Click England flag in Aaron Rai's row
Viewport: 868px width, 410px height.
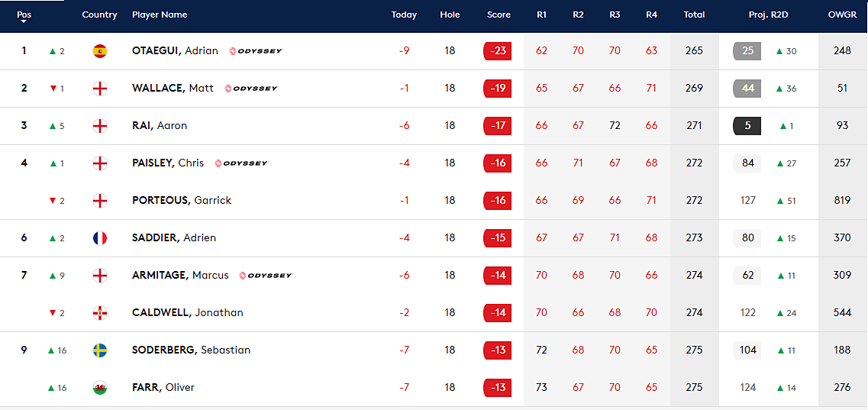point(100,126)
